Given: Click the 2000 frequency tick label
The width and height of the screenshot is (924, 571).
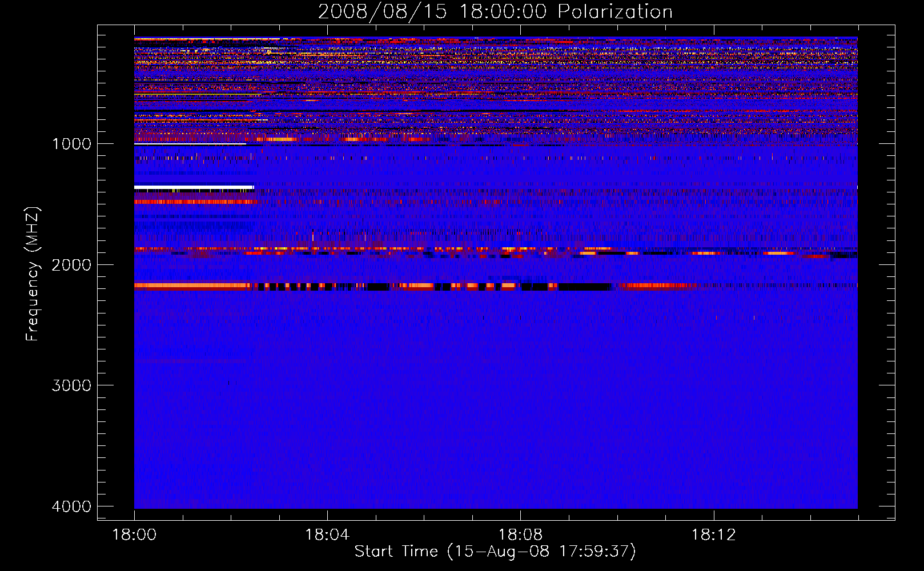Looking at the screenshot, I should [71, 265].
